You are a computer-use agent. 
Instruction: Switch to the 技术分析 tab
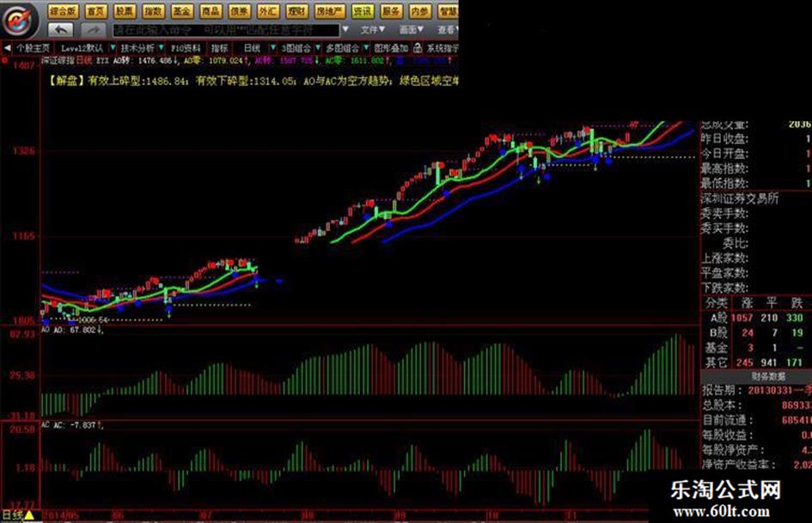[137, 48]
